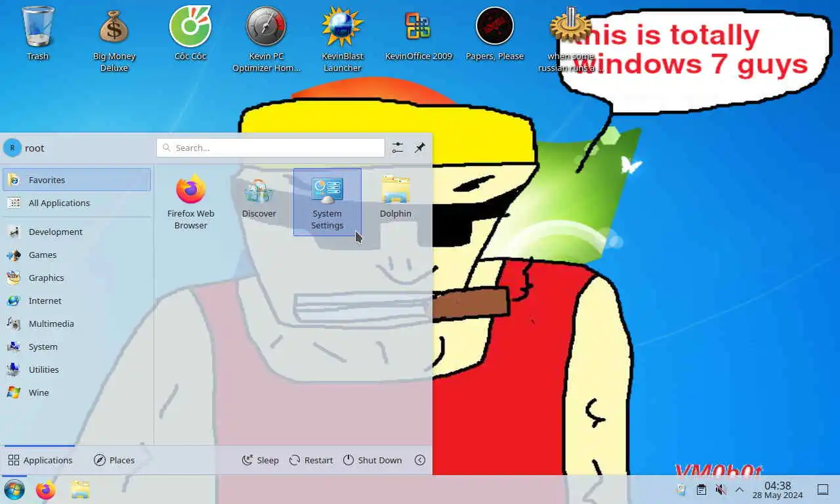Expand more power options arrow
The width and height of the screenshot is (840, 504).
[x=420, y=460]
